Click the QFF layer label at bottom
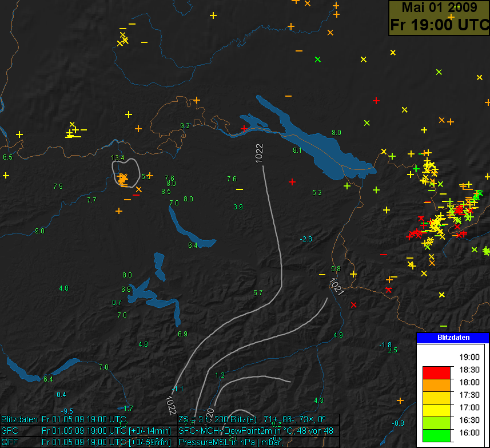The width and height of the screenshot is (490, 448). pos(10,442)
